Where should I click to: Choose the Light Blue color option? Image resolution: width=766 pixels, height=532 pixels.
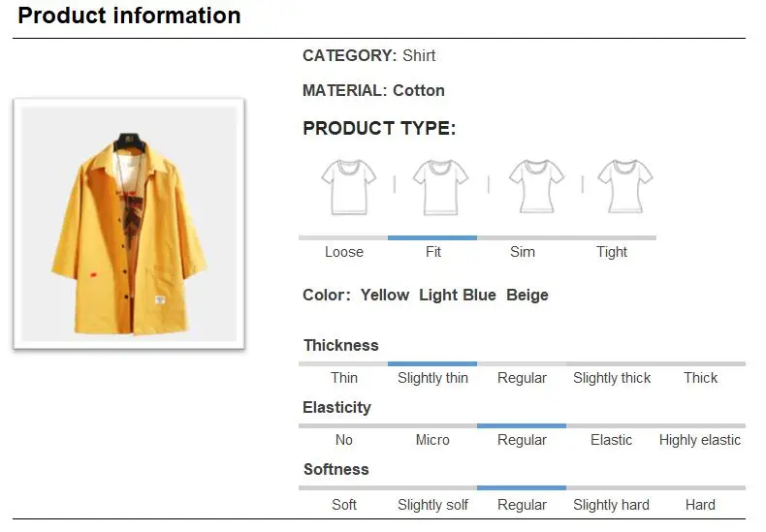pos(458,295)
